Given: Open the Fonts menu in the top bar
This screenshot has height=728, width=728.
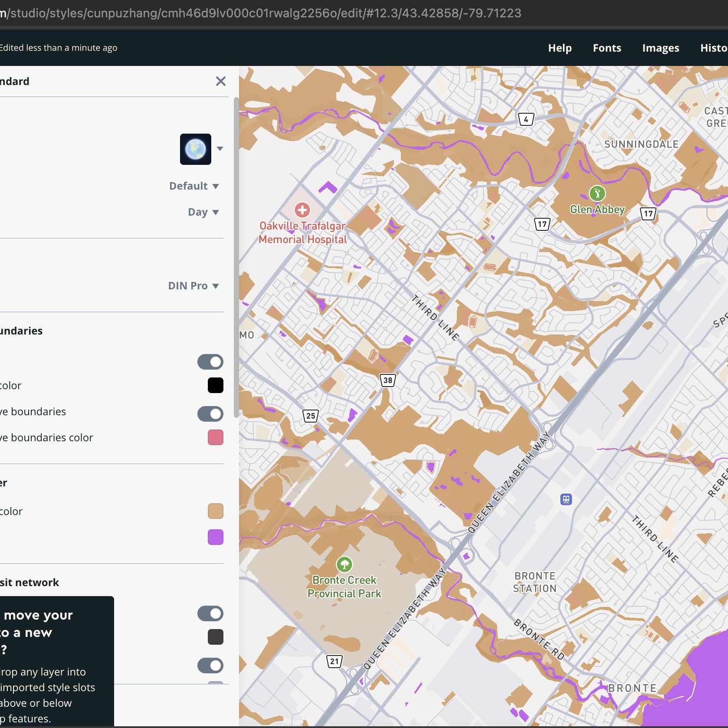Looking at the screenshot, I should coord(607,48).
